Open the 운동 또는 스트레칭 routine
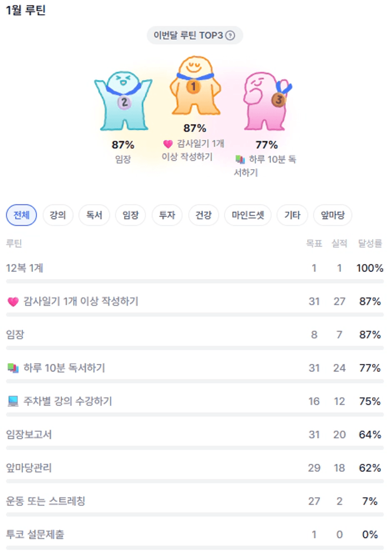Image resolution: width=392 pixels, height=553 pixels. [46, 501]
